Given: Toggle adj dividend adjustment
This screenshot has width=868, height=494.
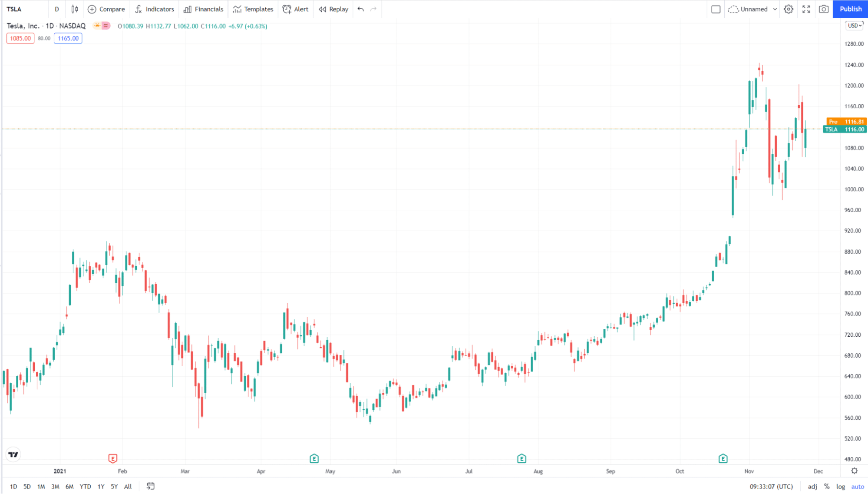Looking at the screenshot, I should pos(812,487).
